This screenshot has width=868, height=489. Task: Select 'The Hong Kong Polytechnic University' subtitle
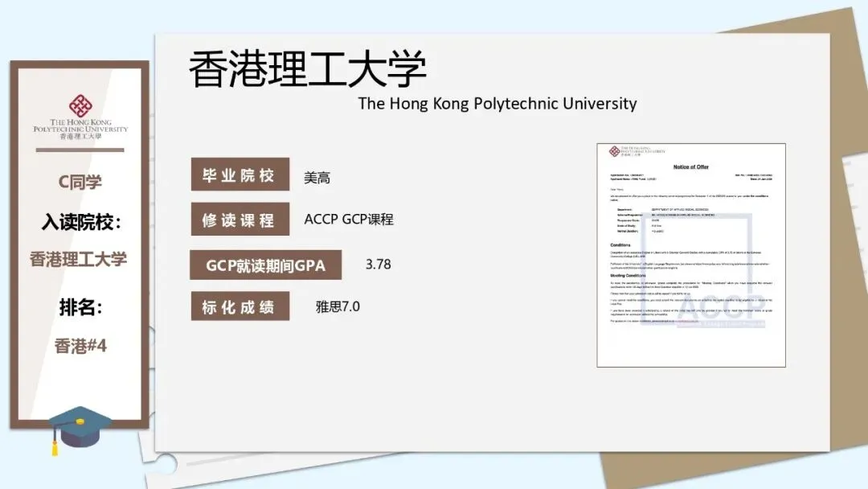pyautogui.click(x=497, y=104)
